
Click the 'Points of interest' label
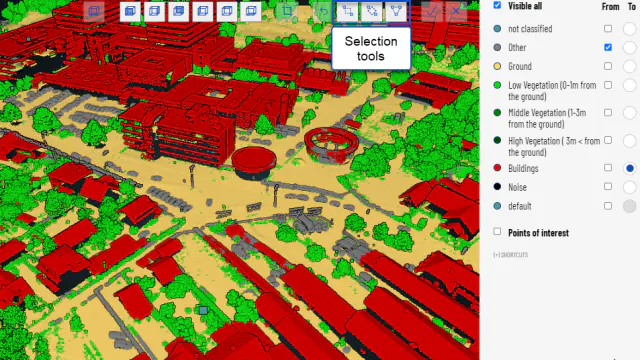tap(538, 233)
